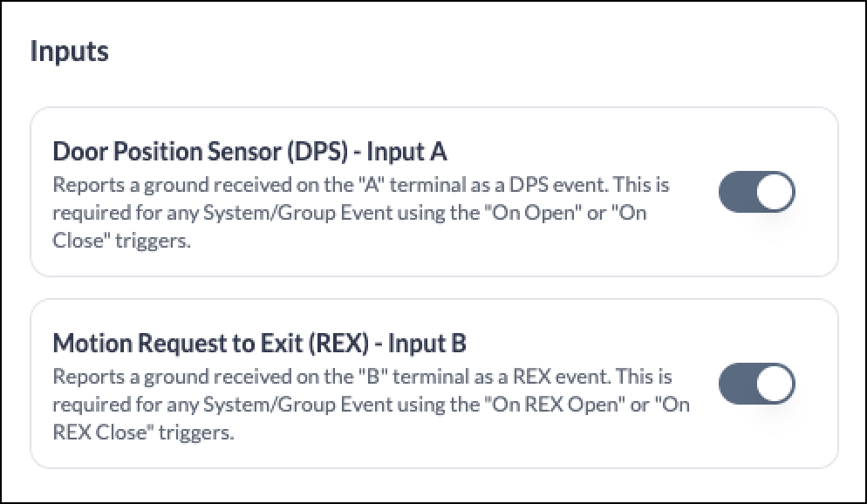Turn off Motion Request to Exit toggle
867x504 pixels.
[x=756, y=384]
